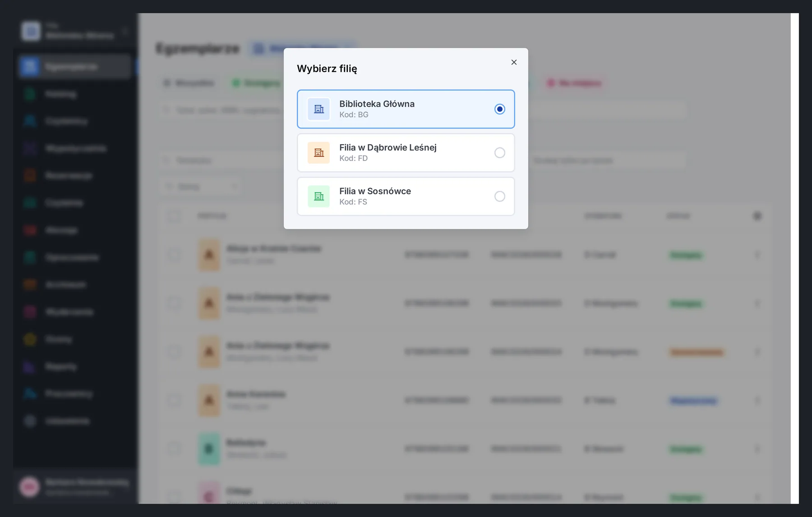Pick the Filia w Sosnówce radio button
This screenshot has width=812, height=517.
click(x=500, y=197)
